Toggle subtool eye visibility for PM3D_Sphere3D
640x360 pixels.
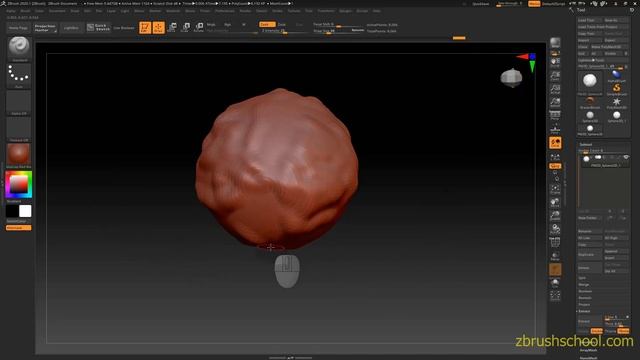click(626, 157)
